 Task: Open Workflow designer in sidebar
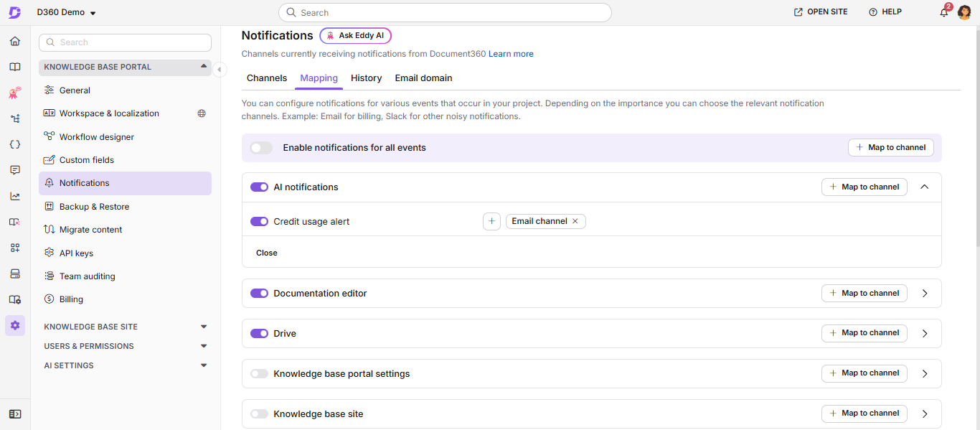point(125,137)
